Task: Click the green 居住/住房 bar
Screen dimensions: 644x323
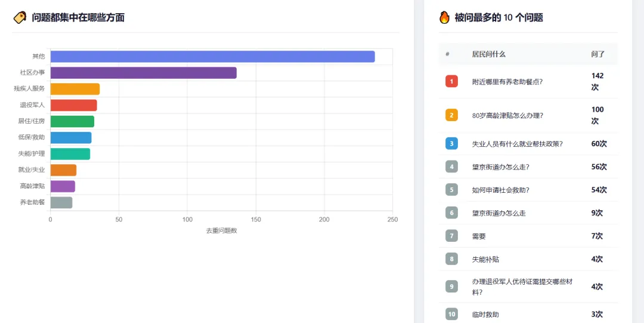Action: (x=72, y=121)
